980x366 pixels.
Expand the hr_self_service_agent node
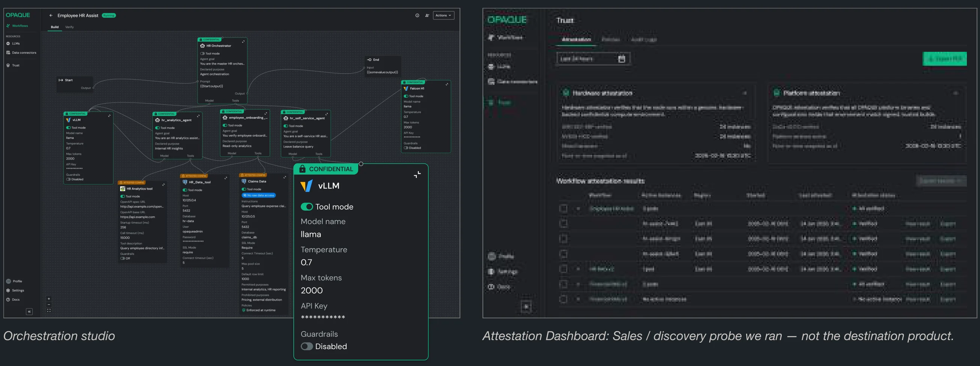[x=326, y=114]
